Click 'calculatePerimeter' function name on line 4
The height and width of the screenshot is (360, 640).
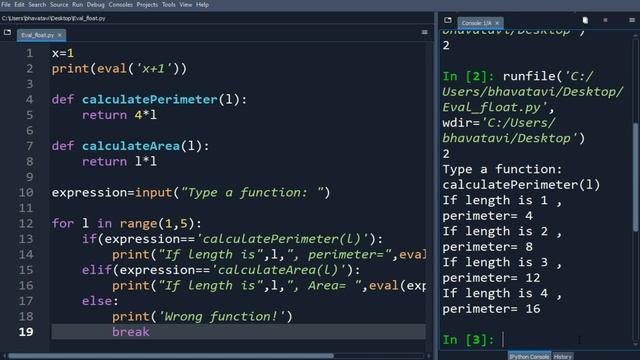149,100
